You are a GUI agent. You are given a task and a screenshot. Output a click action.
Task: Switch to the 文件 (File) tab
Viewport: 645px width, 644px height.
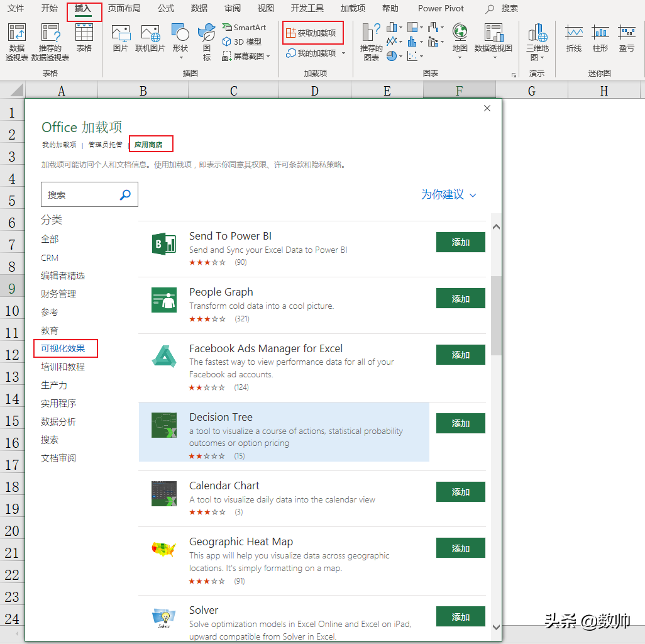coord(16,8)
